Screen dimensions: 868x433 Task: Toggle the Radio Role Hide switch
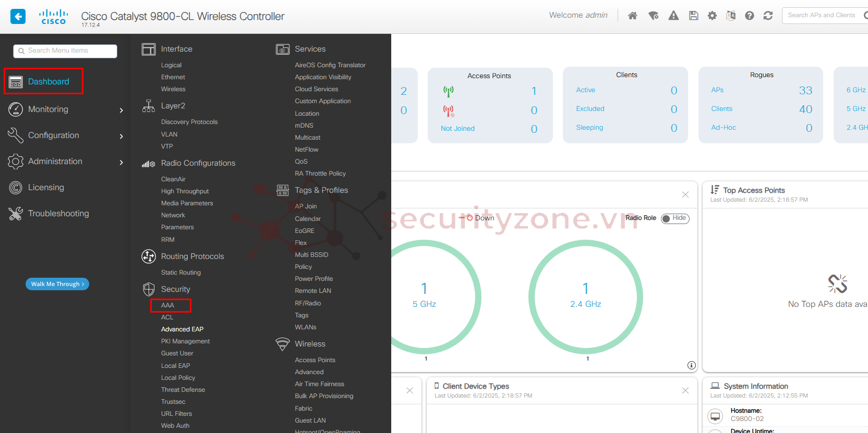[x=676, y=218]
